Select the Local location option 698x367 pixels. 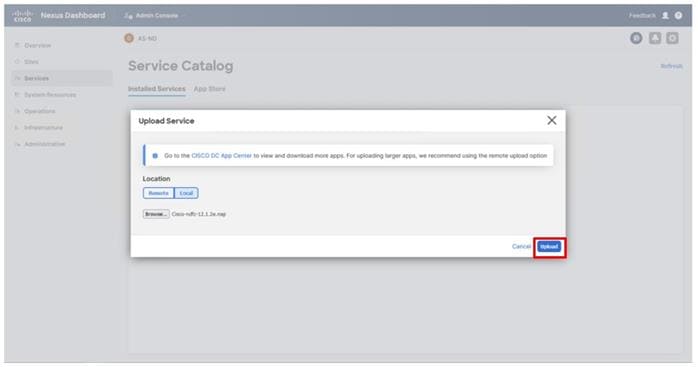pyautogui.click(x=186, y=193)
